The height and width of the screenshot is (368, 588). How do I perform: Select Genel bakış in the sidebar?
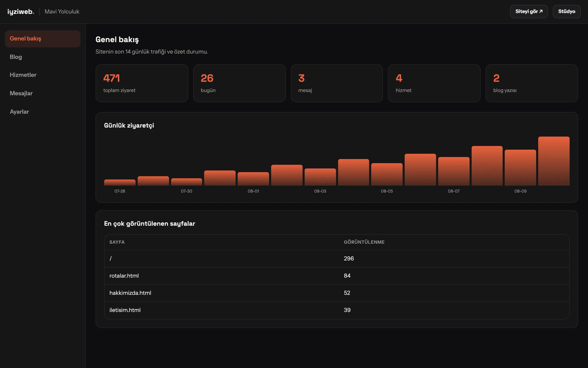[x=42, y=39]
